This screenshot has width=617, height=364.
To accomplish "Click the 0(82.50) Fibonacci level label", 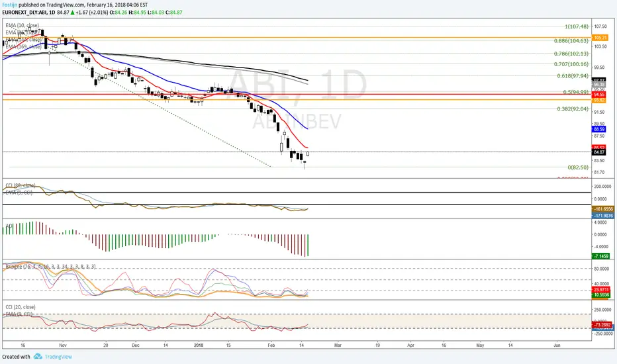I will pyautogui.click(x=578, y=167).
